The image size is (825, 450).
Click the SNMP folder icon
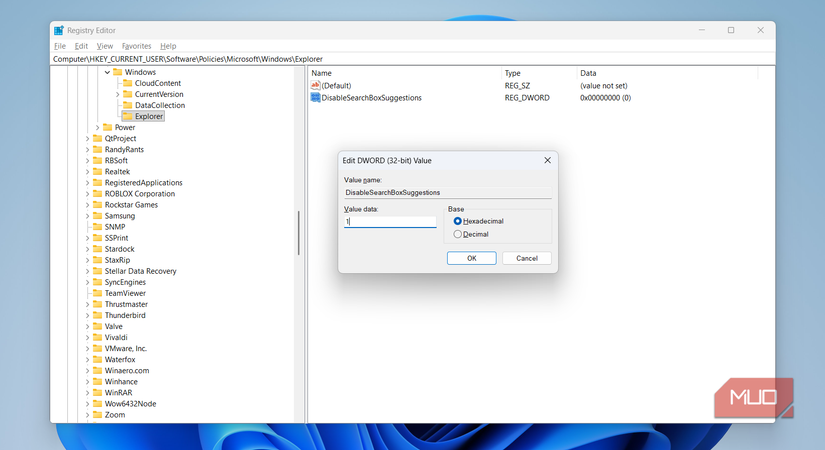97,226
